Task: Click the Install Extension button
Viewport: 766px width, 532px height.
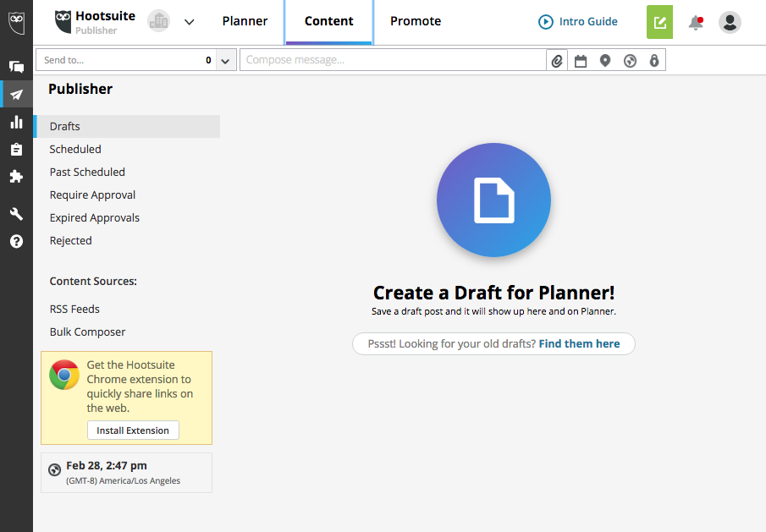Action: tap(133, 430)
